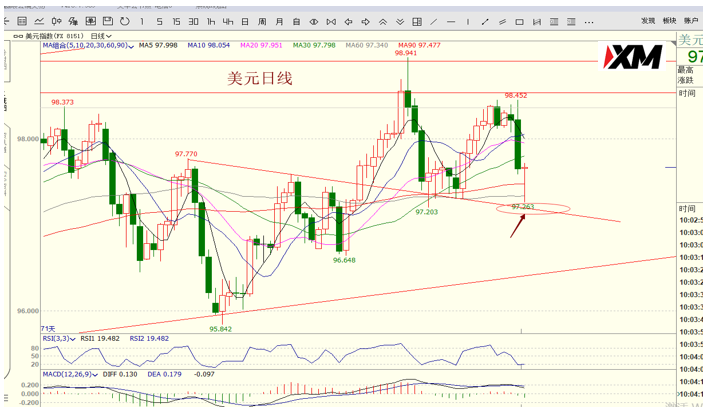Screen dimensions: 716x415
Task: Click the 涨跌 field in side panel
Action: click(x=685, y=80)
